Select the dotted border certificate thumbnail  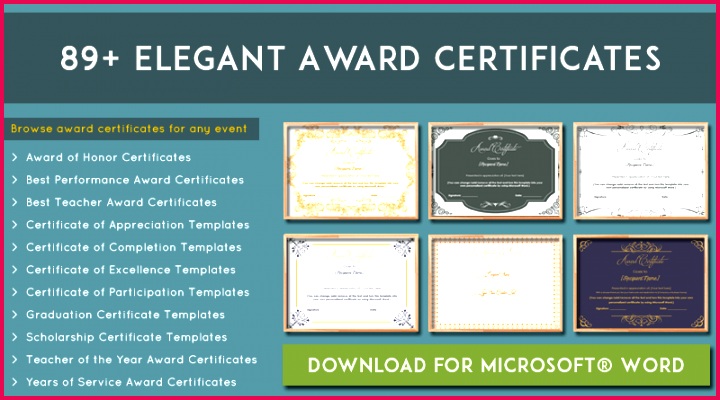(495, 283)
